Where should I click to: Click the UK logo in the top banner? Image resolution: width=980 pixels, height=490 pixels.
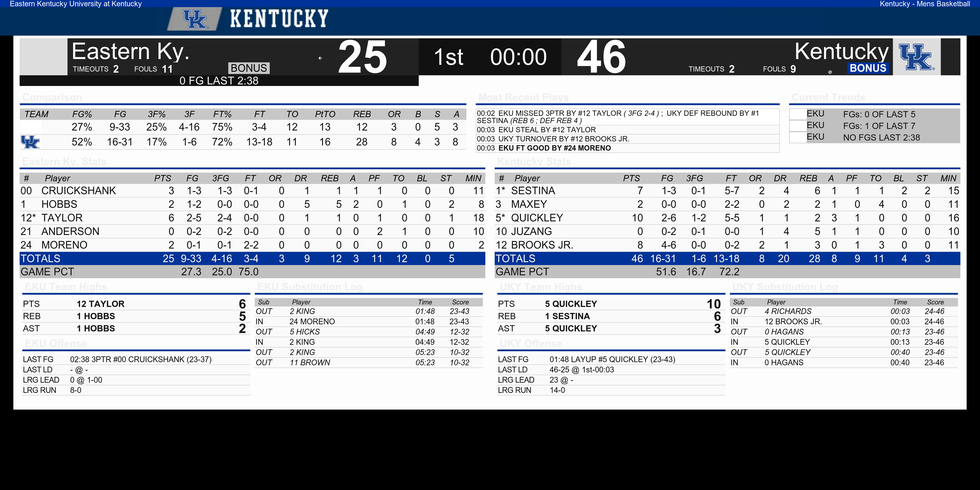coord(195,19)
